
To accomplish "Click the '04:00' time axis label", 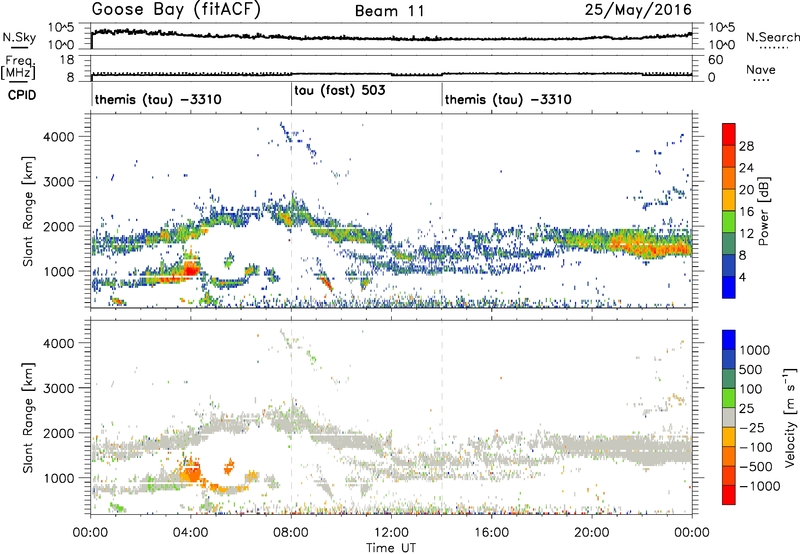I will [191, 533].
